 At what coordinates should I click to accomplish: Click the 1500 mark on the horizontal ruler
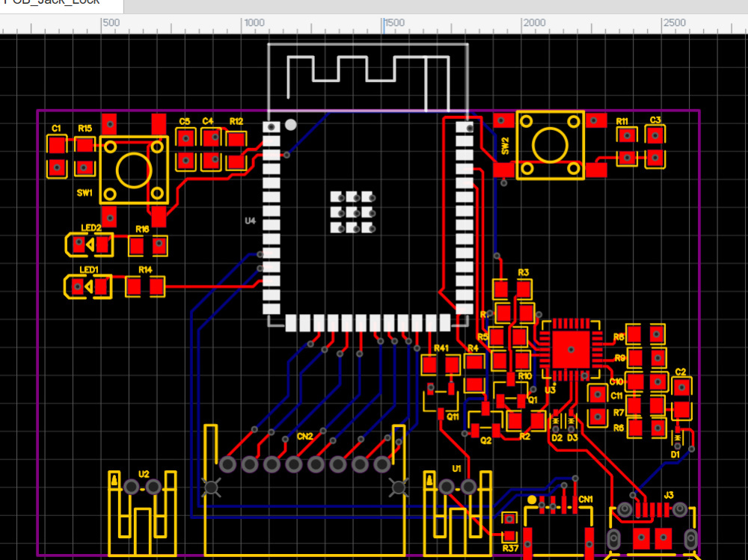[x=394, y=23]
